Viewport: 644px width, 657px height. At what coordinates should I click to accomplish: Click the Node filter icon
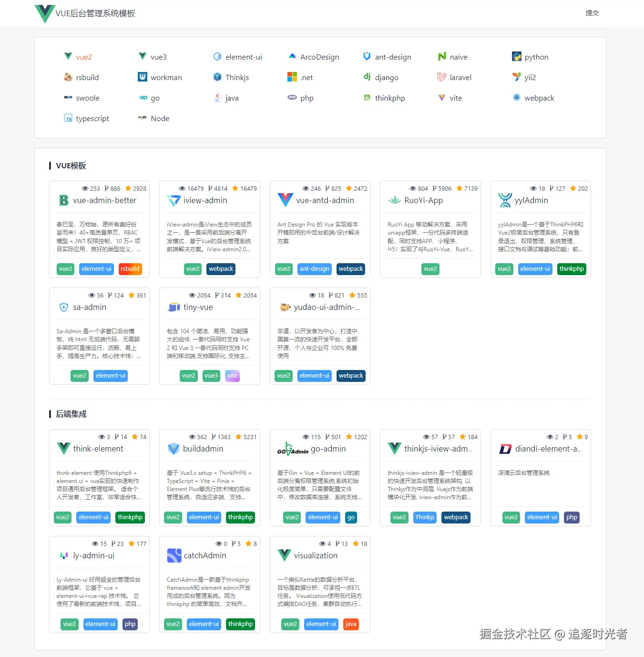(143, 117)
